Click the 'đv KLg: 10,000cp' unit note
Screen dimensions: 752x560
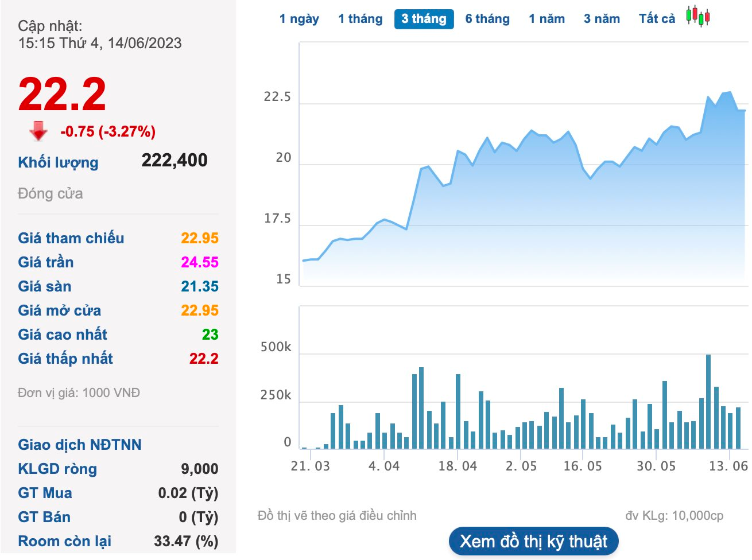[x=675, y=516]
